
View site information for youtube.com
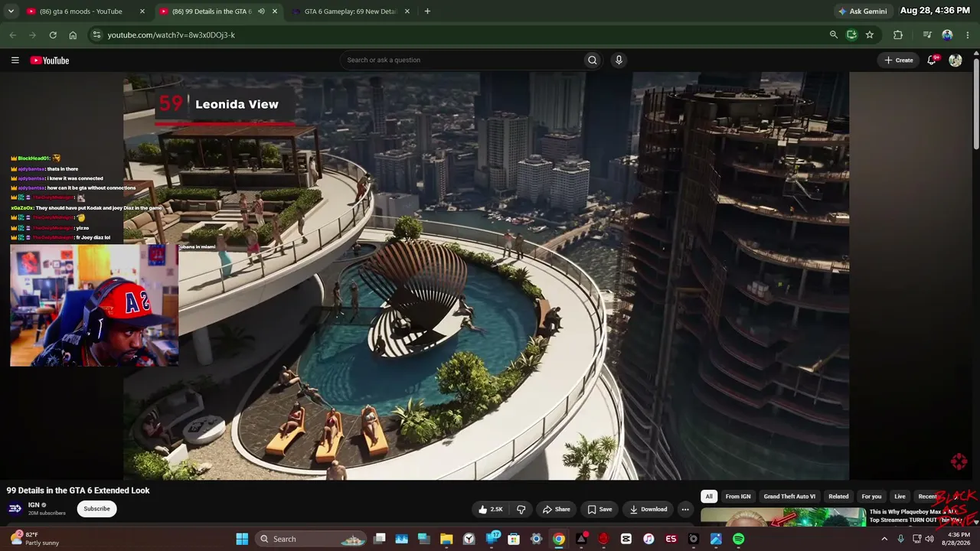pyautogui.click(x=96, y=34)
